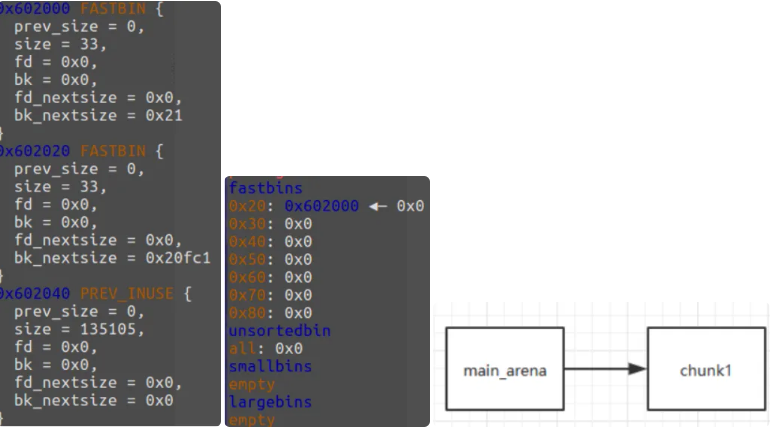The image size is (774, 429).
Task: Click the size = 135105 line
Action: click(75, 329)
